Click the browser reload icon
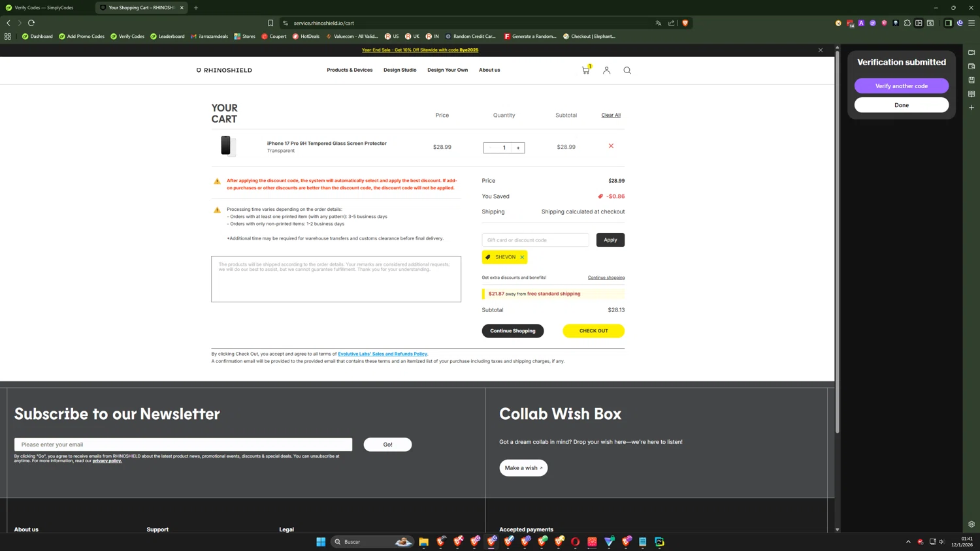 (31, 23)
